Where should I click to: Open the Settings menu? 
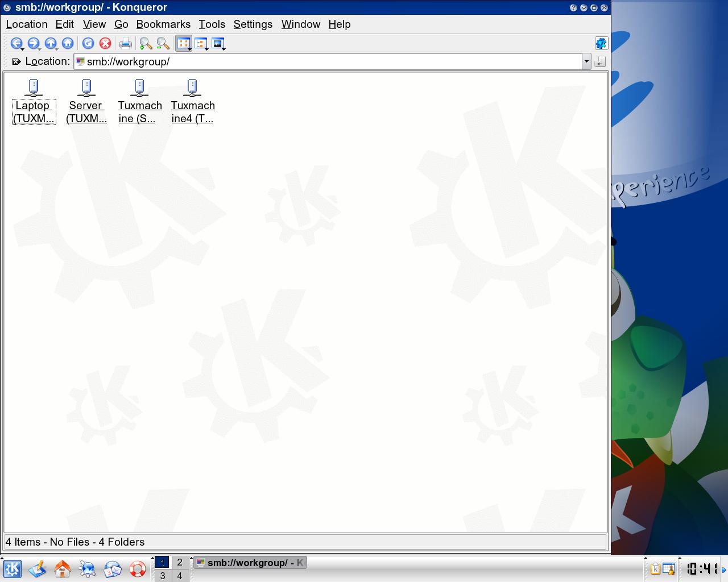253,24
